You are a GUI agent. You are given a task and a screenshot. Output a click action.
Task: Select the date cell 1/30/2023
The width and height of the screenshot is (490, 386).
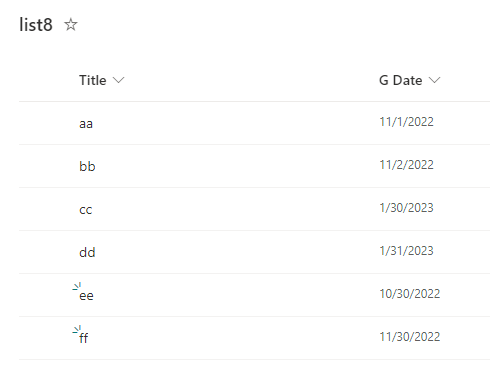pos(406,208)
